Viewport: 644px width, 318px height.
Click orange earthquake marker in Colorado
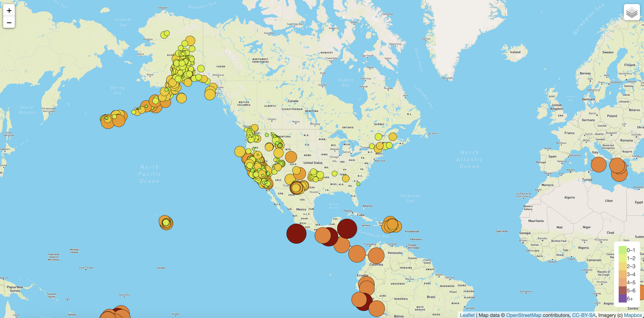(x=291, y=157)
